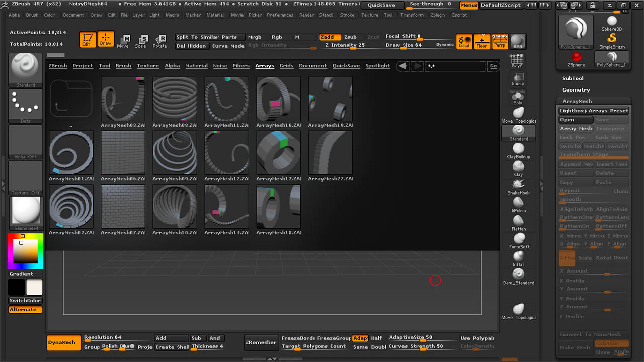Screen dimensions: 644x362
Task: Pick the SnakeHook brush icon
Action: pos(518,185)
